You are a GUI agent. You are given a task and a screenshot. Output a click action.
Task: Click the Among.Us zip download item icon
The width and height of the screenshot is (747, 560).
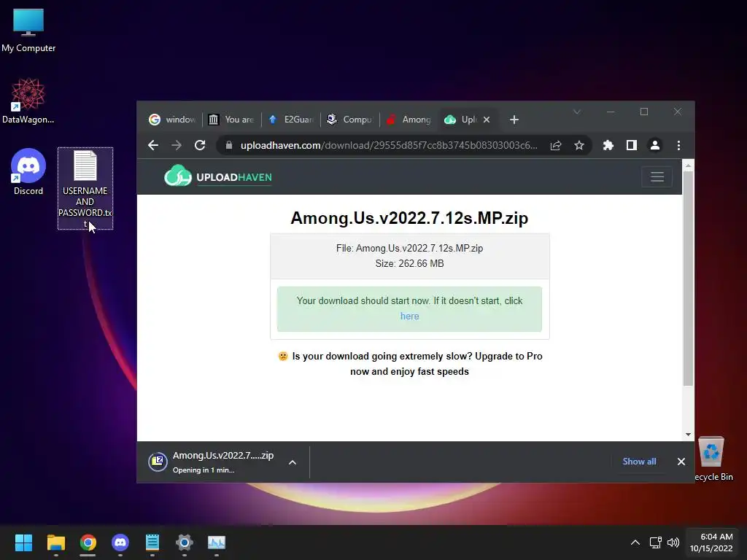click(158, 462)
